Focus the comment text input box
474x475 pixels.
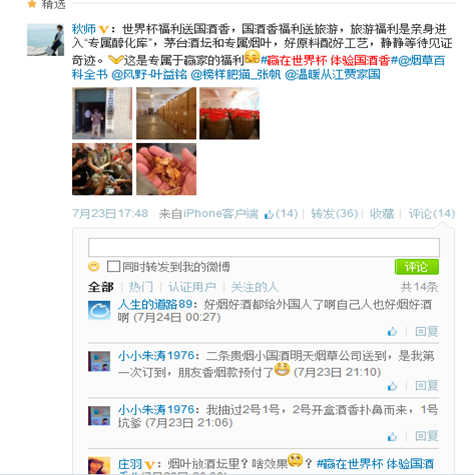264,247
